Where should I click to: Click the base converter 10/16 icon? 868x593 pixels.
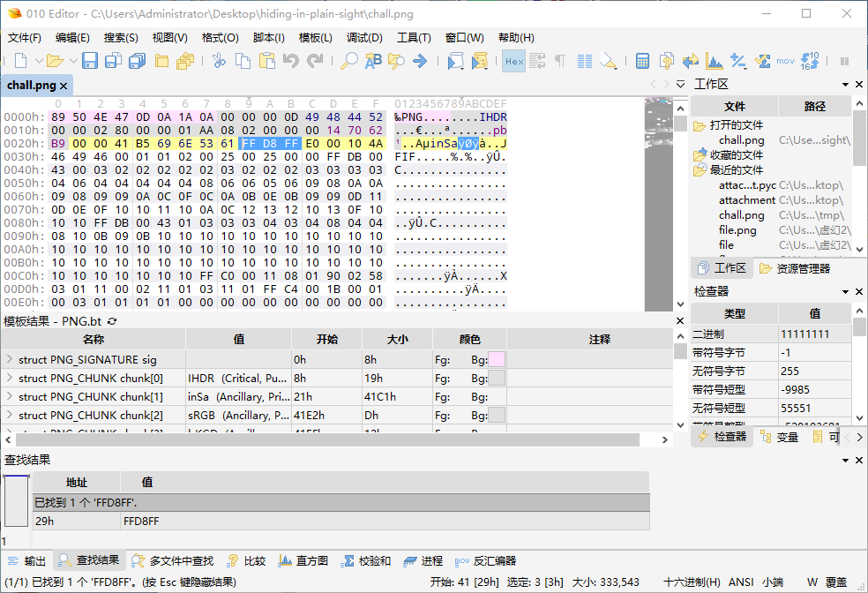click(x=810, y=61)
